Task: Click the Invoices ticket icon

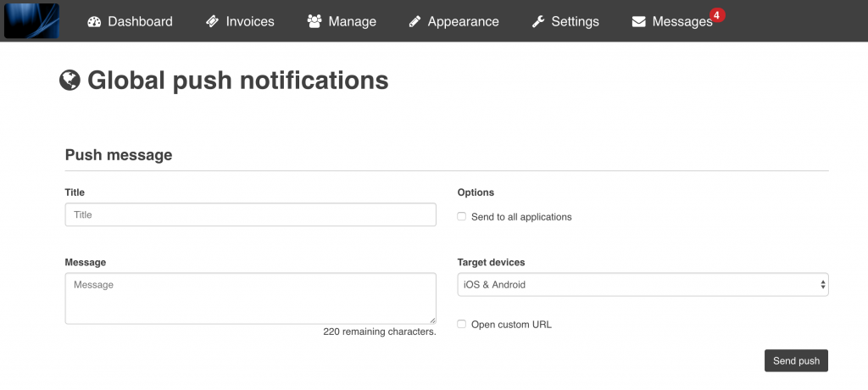Action: (213, 22)
